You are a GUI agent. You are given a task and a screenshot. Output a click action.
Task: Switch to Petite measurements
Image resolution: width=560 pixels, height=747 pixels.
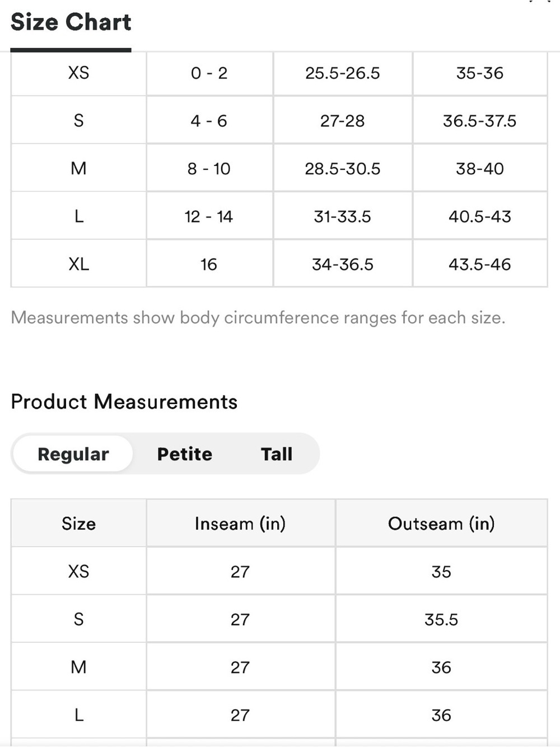[185, 453]
